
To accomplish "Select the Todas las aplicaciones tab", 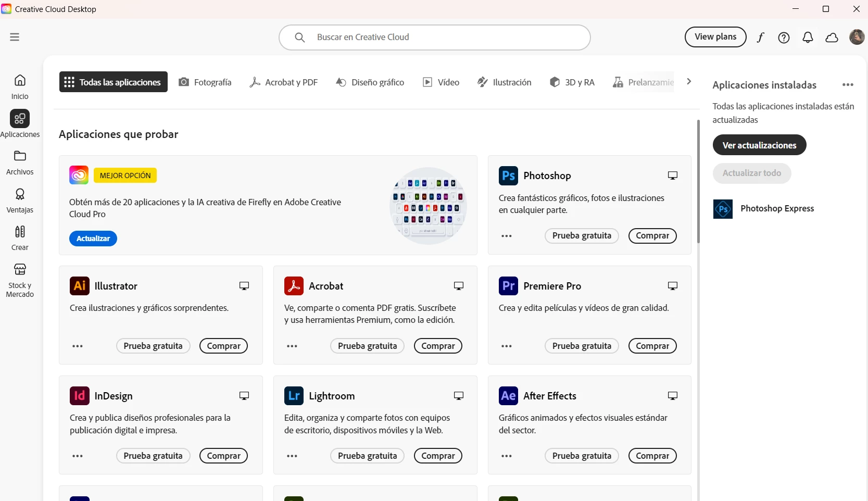I will (x=114, y=82).
